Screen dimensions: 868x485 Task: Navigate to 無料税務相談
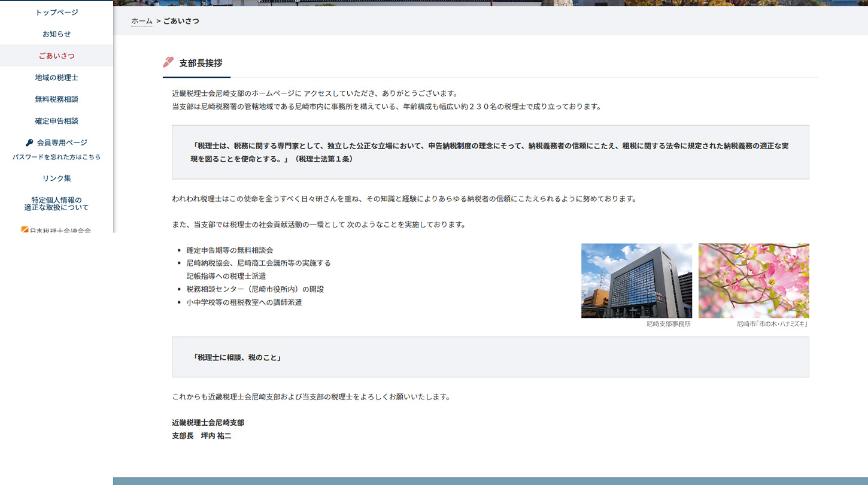click(x=56, y=99)
